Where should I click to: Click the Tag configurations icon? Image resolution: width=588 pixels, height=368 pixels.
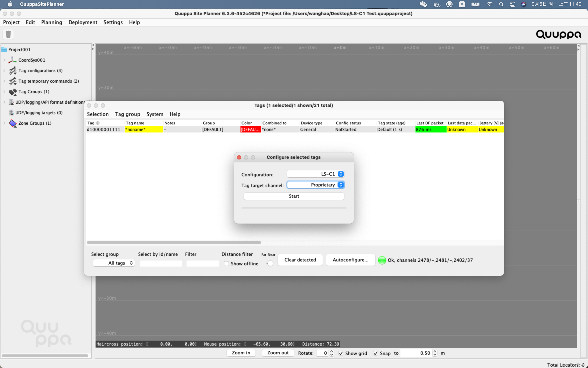click(x=13, y=71)
